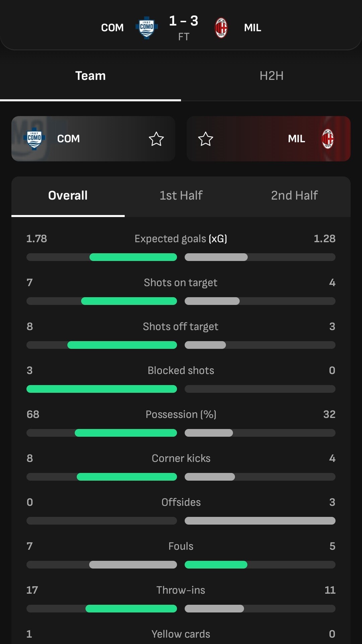Tap Expected goals (xG) label
The height and width of the screenshot is (644, 362).
coord(181,239)
